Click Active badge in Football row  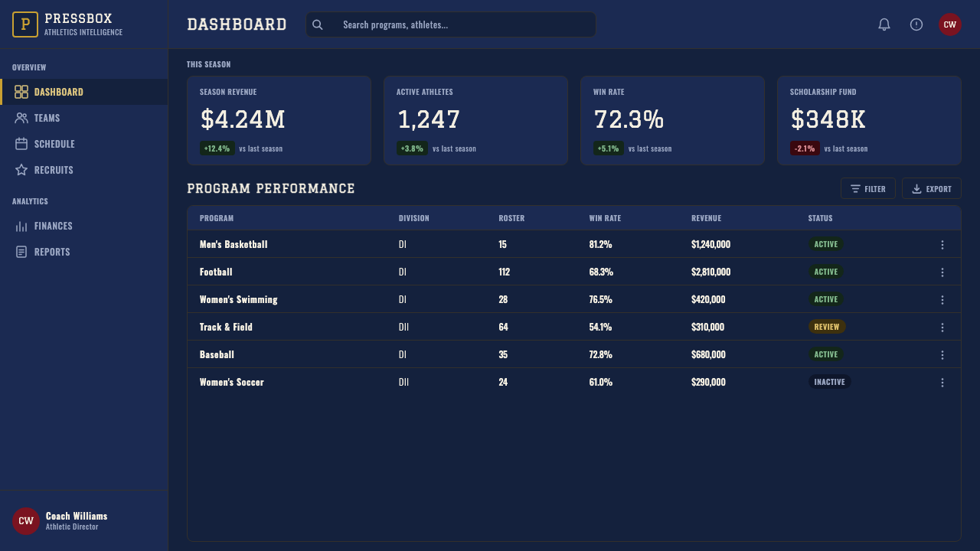[x=826, y=272]
